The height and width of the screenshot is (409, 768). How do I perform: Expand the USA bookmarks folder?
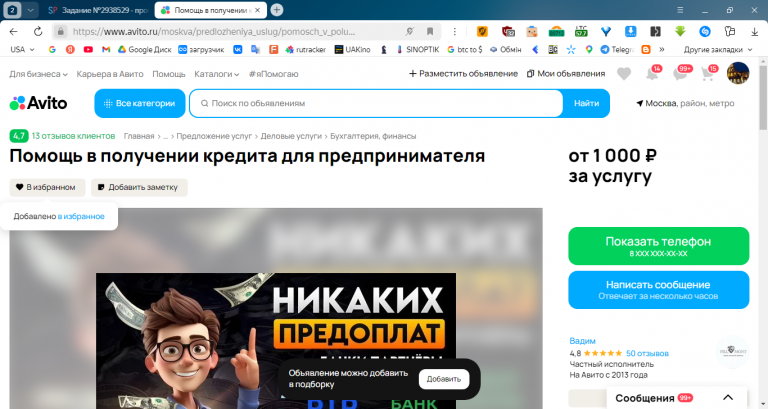[x=22, y=49]
